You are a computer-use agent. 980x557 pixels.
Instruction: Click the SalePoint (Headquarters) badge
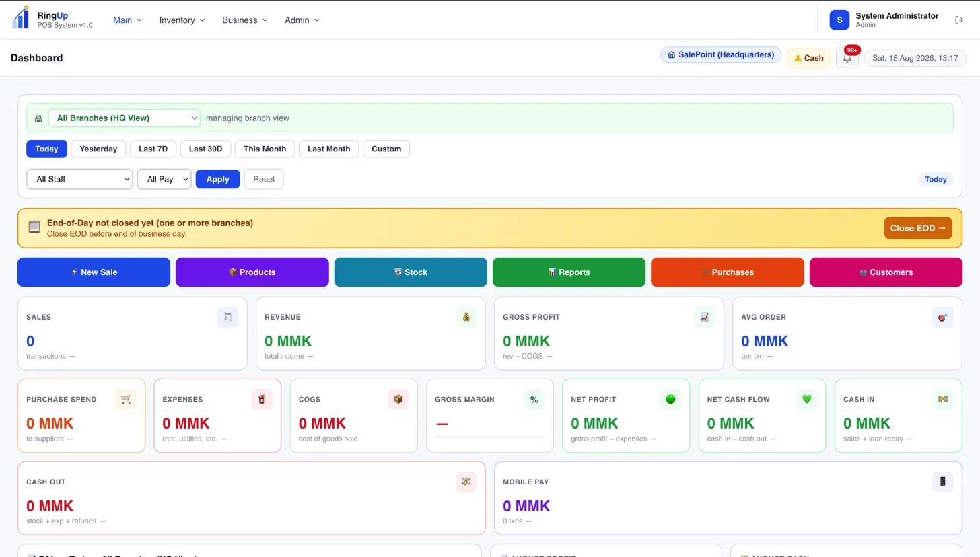pyautogui.click(x=721, y=54)
